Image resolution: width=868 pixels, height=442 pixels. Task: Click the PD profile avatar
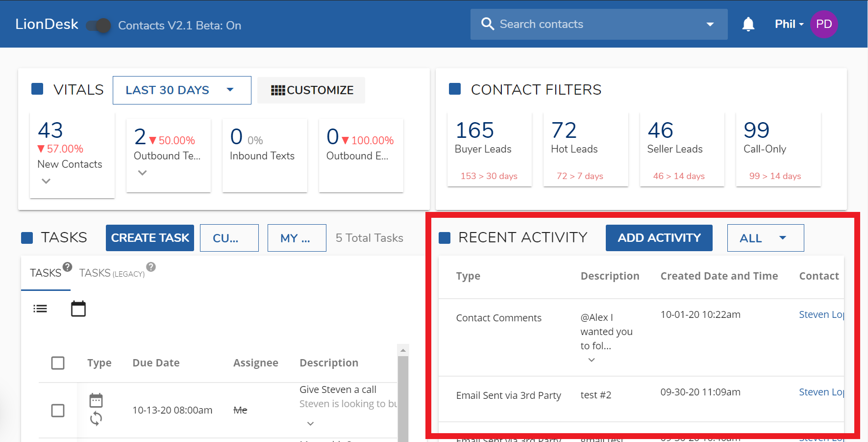(x=824, y=24)
